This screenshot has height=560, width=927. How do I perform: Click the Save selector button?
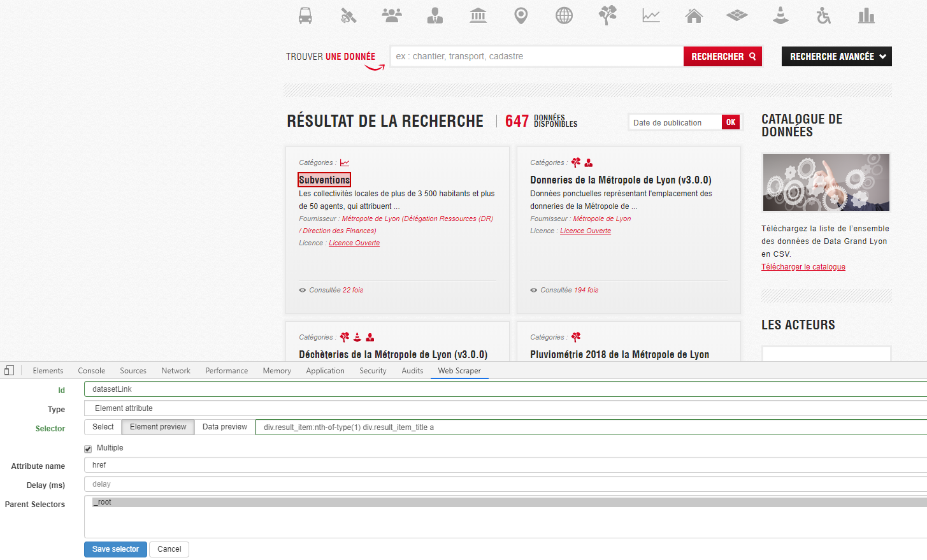pyautogui.click(x=115, y=549)
